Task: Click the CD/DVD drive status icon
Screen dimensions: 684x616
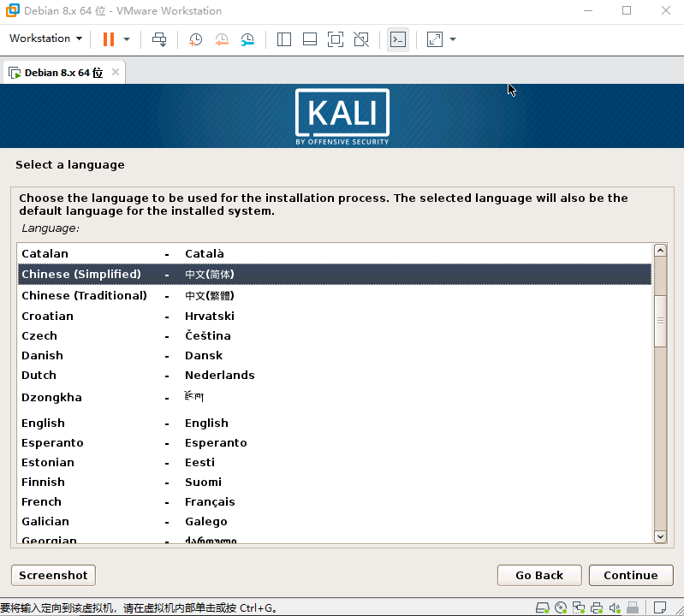Action: coord(561,607)
